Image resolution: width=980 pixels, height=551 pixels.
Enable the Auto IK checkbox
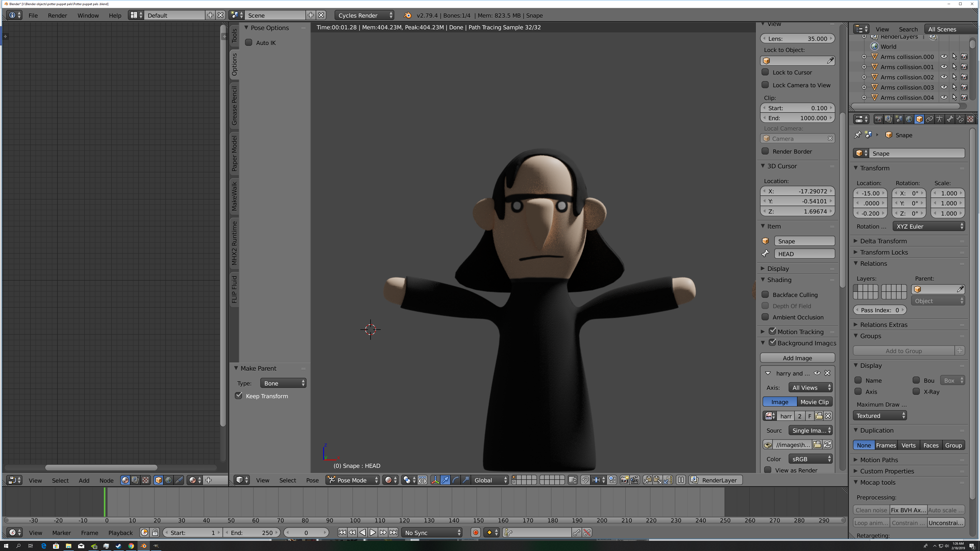tap(249, 43)
